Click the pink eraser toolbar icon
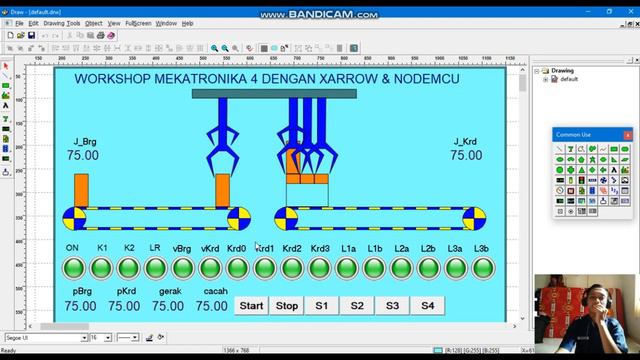This screenshot has width=640, height=360. click(111, 36)
